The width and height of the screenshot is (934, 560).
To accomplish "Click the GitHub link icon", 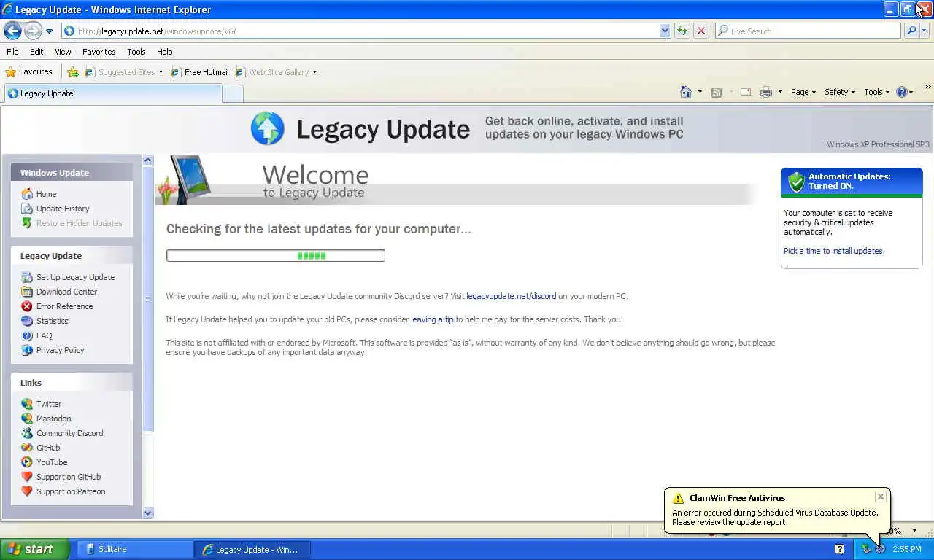I will click(27, 448).
